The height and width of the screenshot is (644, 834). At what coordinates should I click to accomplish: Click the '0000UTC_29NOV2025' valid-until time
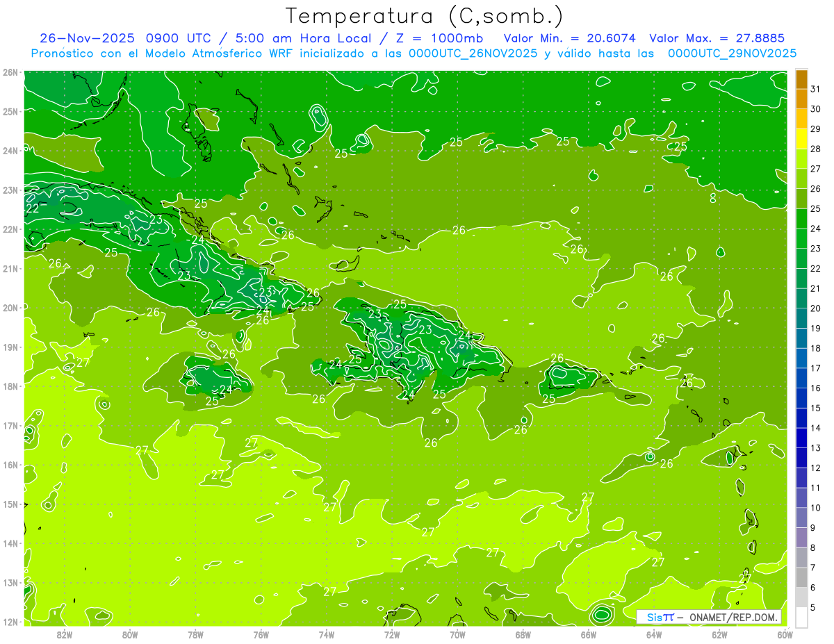pos(732,53)
